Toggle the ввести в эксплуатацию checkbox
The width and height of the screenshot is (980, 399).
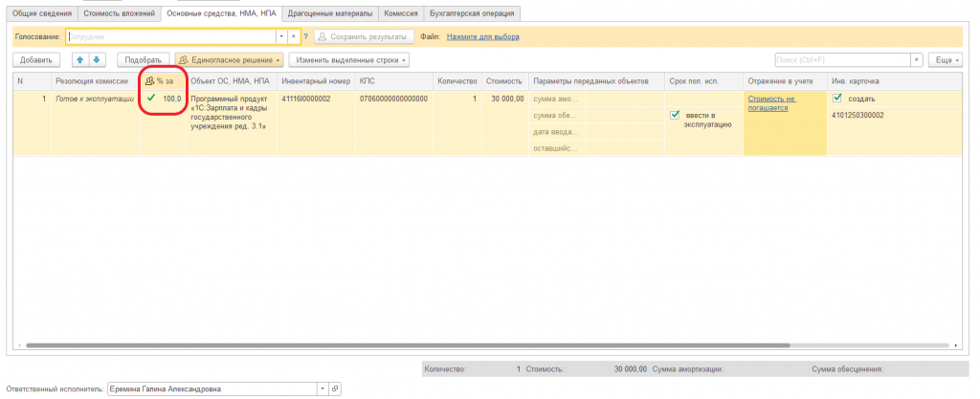tap(675, 116)
